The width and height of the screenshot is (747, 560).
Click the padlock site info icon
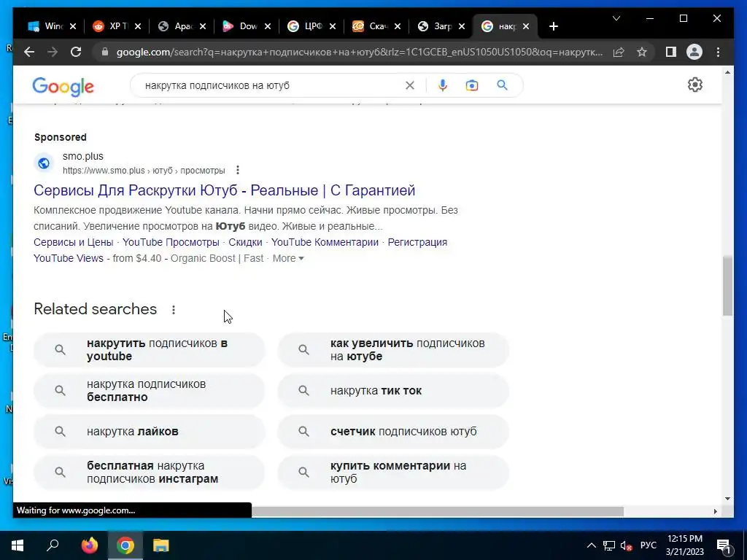point(105,52)
